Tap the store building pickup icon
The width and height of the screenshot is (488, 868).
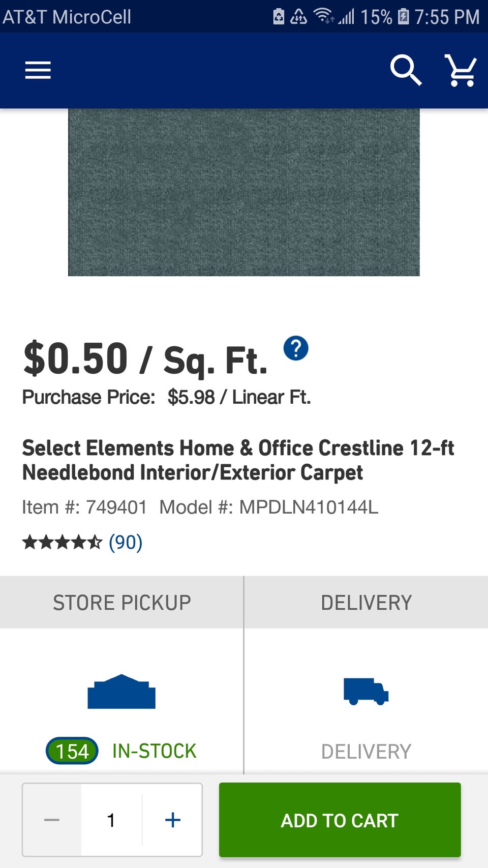[x=121, y=692]
